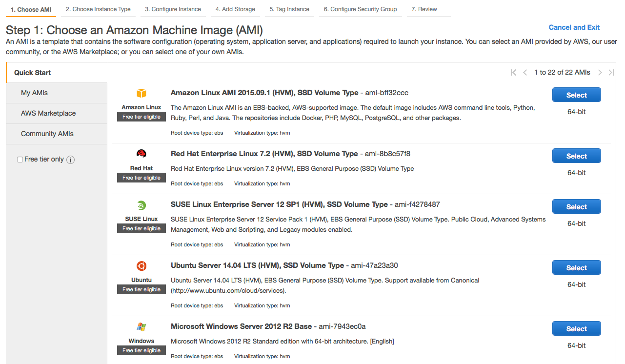The width and height of the screenshot is (625, 364).
Task: Select Red Hat Enterprise Linux 7.2
Action: coord(576,156)
